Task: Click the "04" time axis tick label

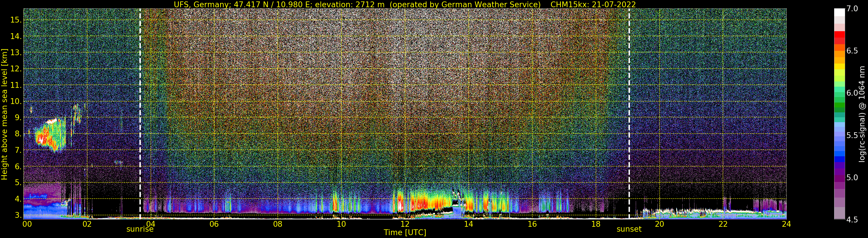Action: (151, 224)
